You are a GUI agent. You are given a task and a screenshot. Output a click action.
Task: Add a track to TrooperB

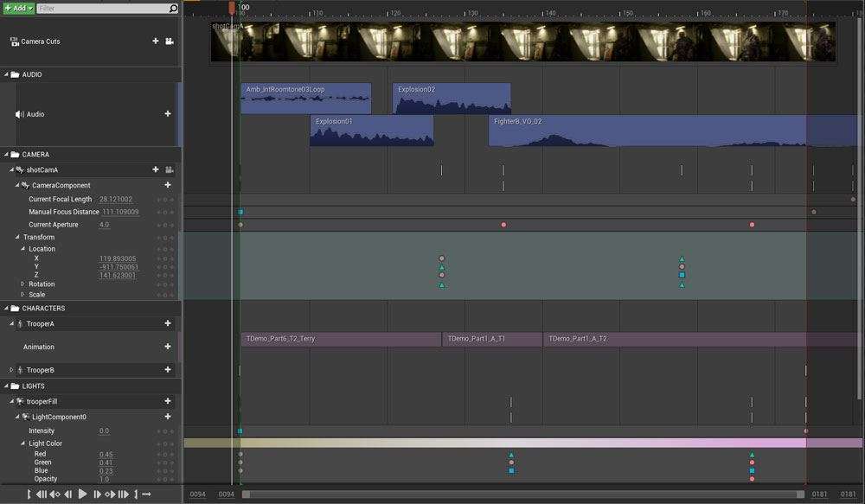click(x=168, y=369)
